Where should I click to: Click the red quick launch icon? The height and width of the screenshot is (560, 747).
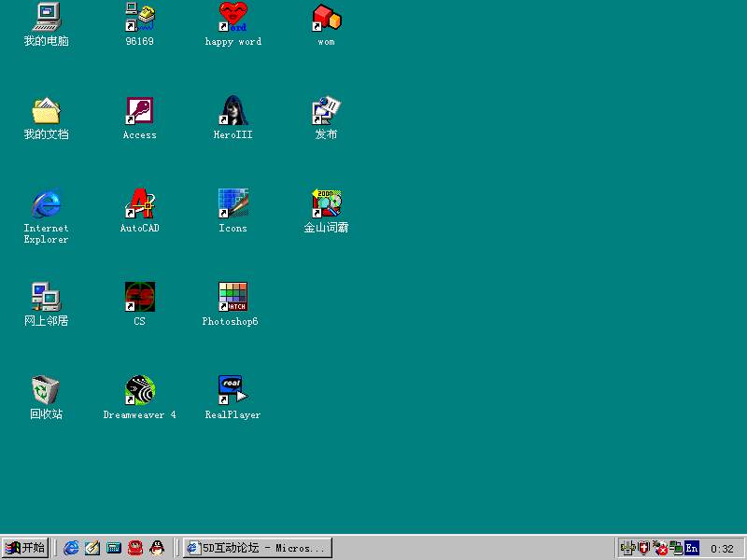click(135, 548)
